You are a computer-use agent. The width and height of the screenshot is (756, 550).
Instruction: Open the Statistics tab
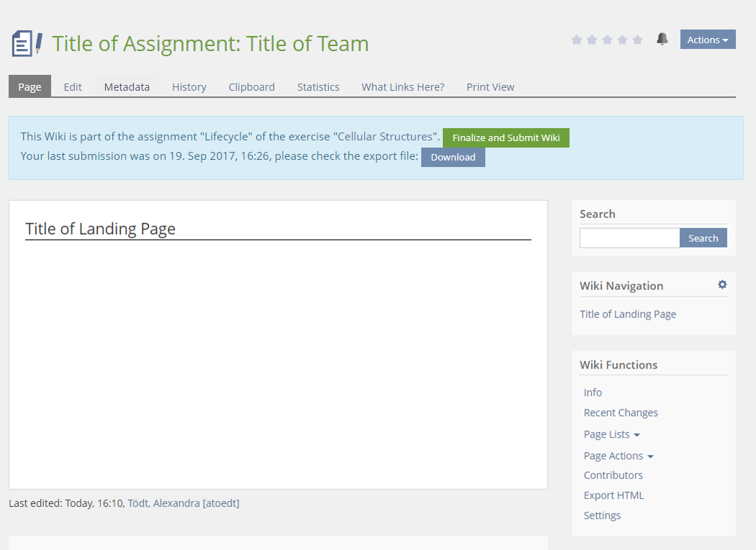pyautogui.click(x=318, y=87)
